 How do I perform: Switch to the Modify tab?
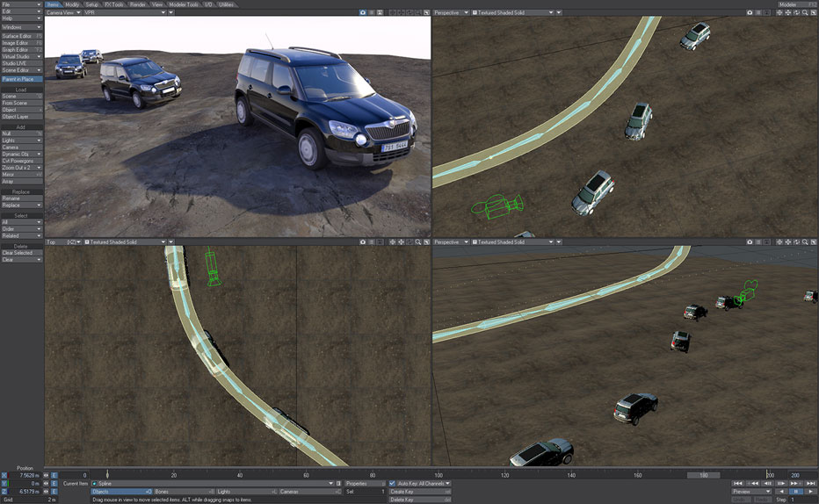pos(72,4)
